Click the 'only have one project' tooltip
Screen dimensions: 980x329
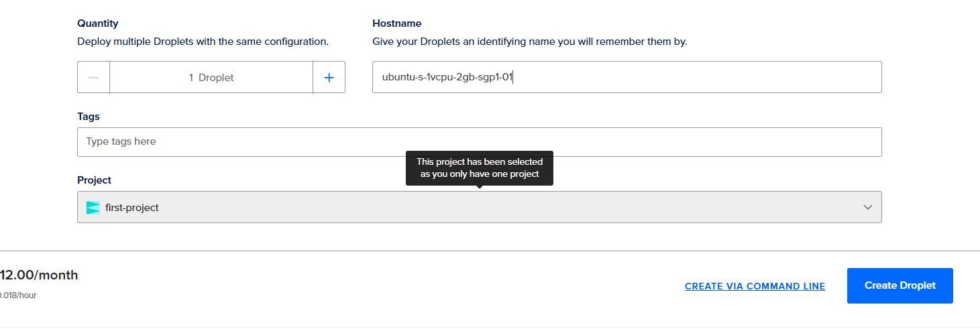479,168
